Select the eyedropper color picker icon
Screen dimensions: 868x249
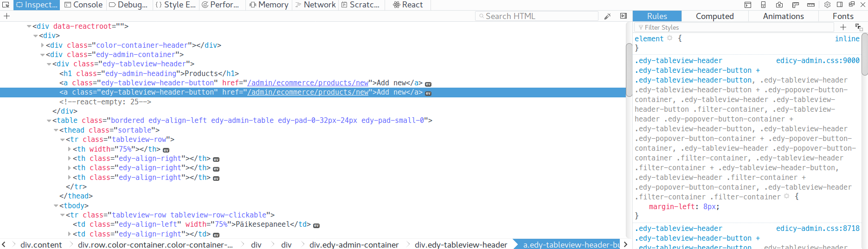(608, 16)
